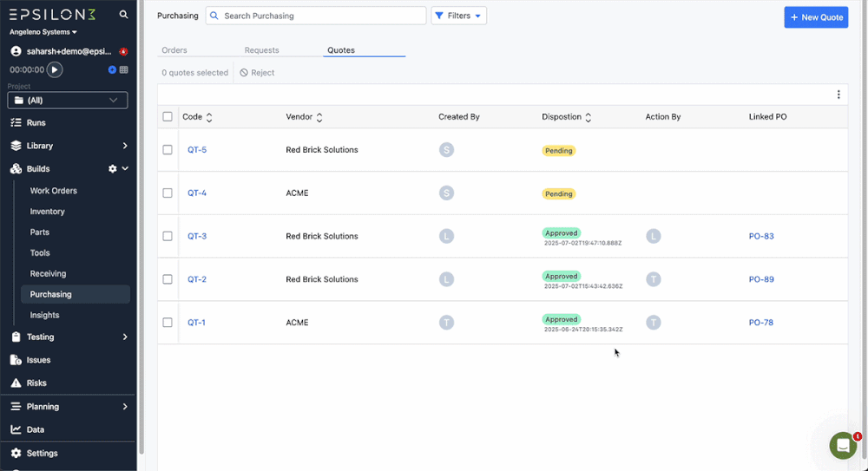Open the Angeleno Systems workspace dropdown

pyautogui.click(x=43, y=32)
